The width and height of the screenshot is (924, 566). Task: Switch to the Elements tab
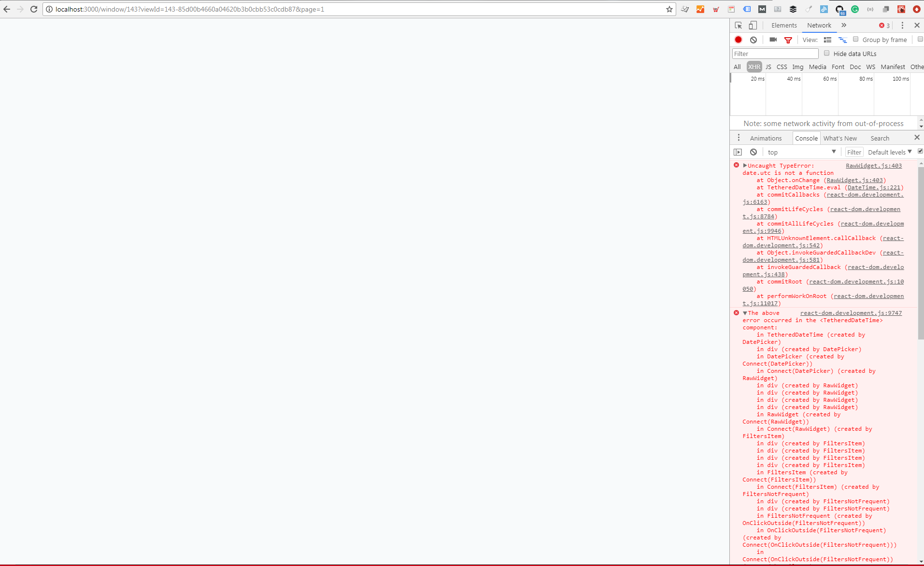click(784, 25)
